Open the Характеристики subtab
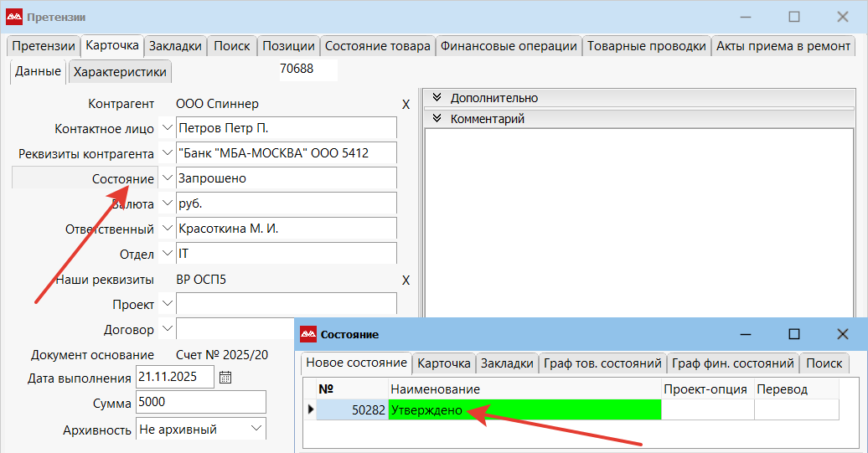This screenshot has height=453, width=868. point(120,72)
